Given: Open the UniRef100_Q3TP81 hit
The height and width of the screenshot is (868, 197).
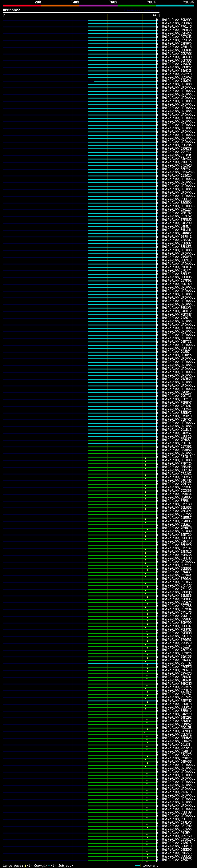Looking at the screenshot, I should click(176, 155).
